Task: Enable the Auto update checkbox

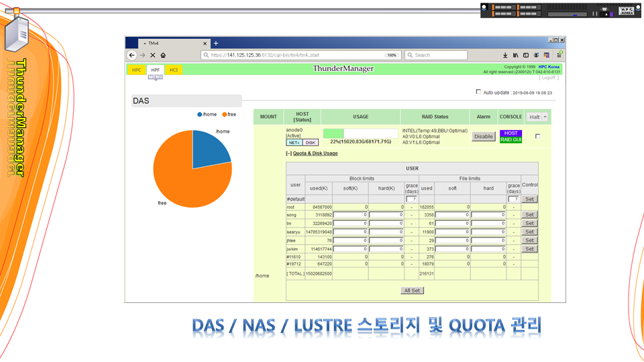Action: coord(478,92)
